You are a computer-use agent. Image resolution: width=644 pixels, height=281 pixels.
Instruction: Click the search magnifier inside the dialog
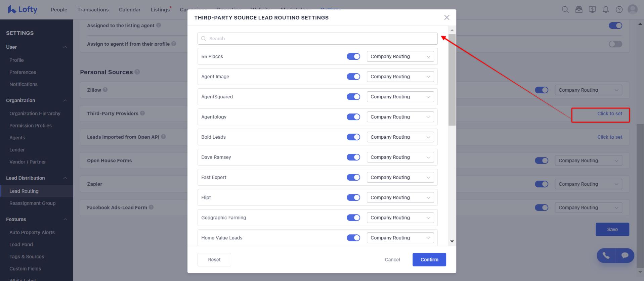click(x=204, y=39)
